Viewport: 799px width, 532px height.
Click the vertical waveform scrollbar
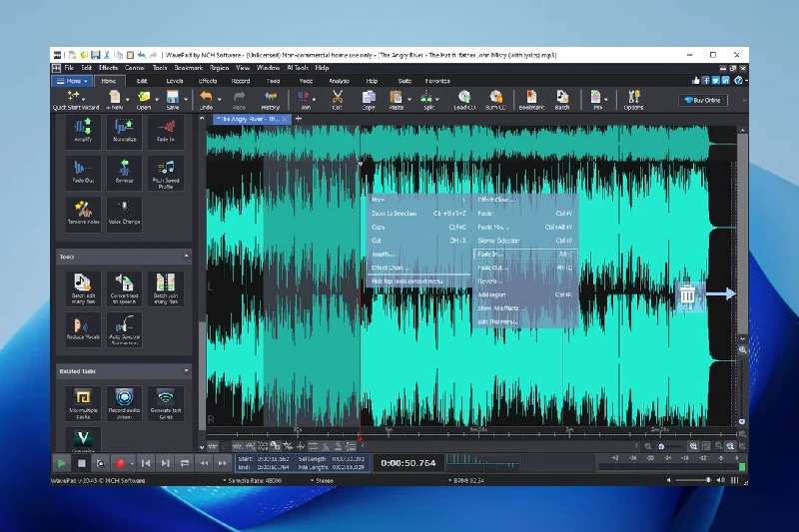[742, 235]
